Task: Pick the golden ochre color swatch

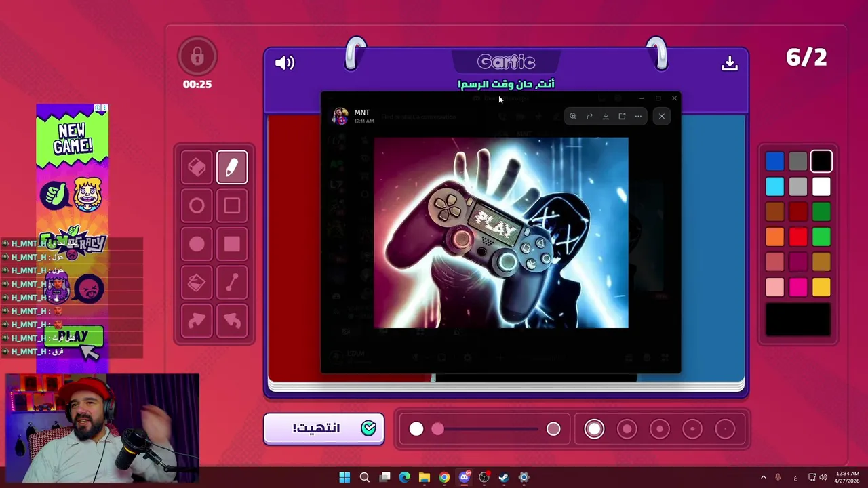Action: click(821, 262)
